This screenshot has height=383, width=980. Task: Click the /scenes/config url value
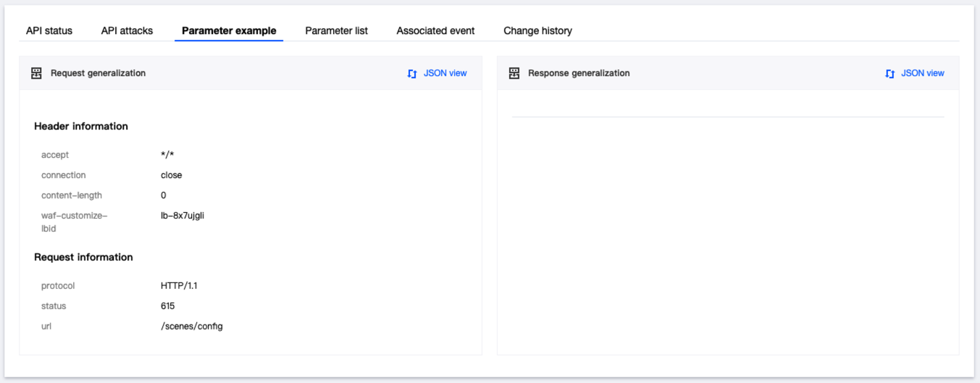(192, 327)
